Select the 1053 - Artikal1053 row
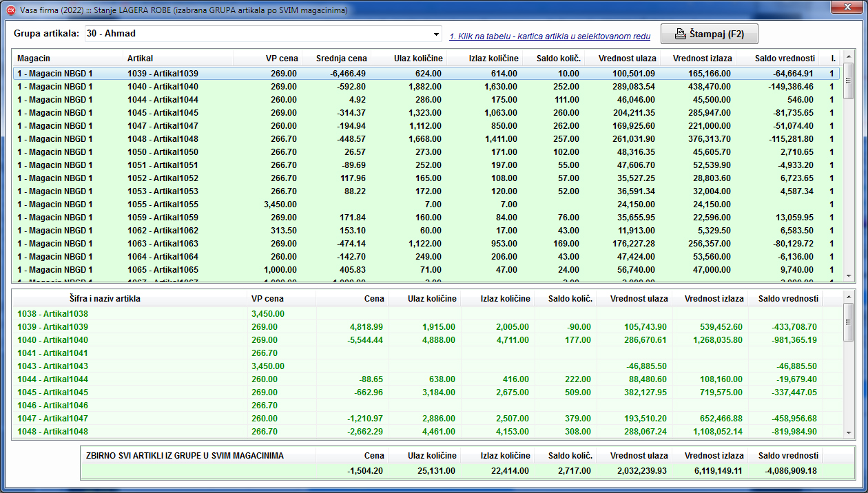Image resolution: width=868 pixels, height=493 pixels. (428, 191)
